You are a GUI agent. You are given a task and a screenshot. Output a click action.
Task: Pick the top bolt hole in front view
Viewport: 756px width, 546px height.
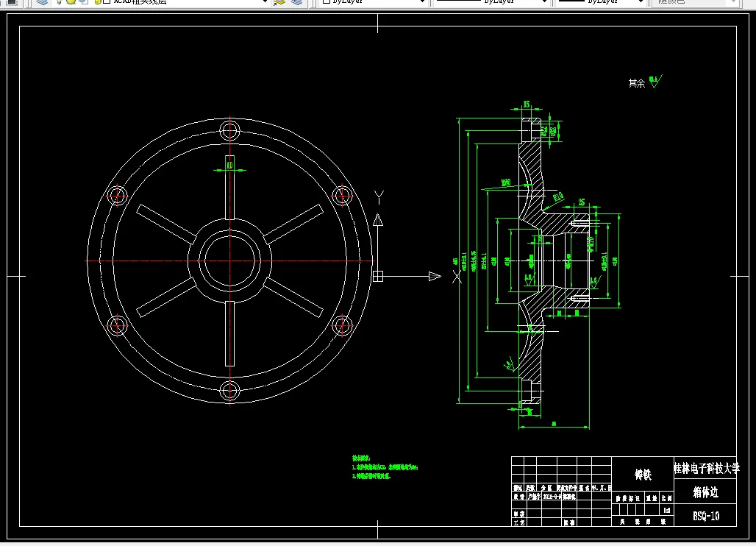[229, 130]
